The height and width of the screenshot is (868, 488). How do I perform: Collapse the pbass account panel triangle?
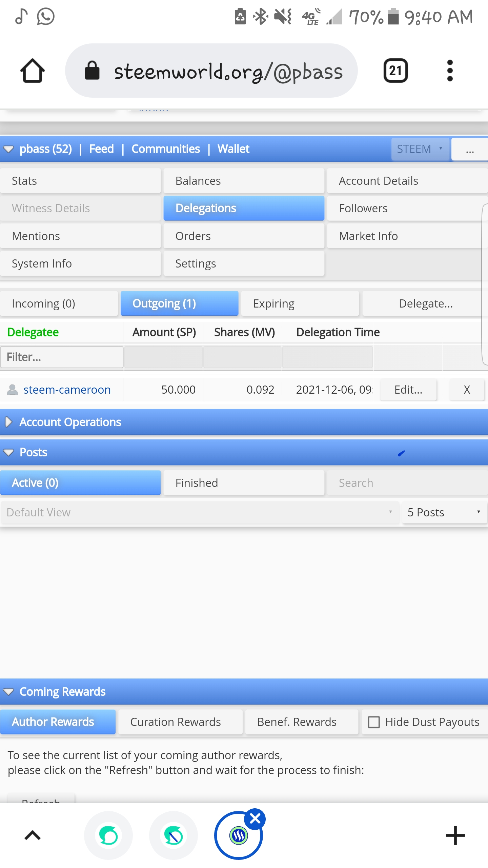8,149
